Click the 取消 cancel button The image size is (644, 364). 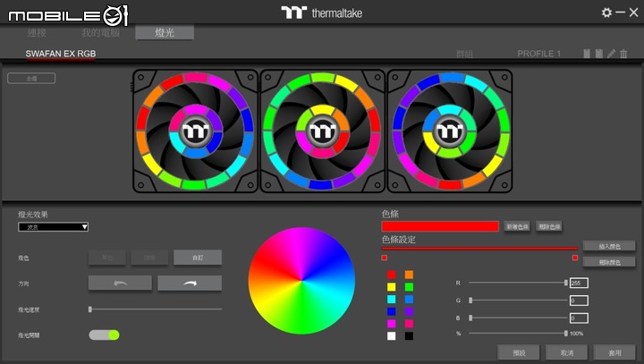click(567, 352)
